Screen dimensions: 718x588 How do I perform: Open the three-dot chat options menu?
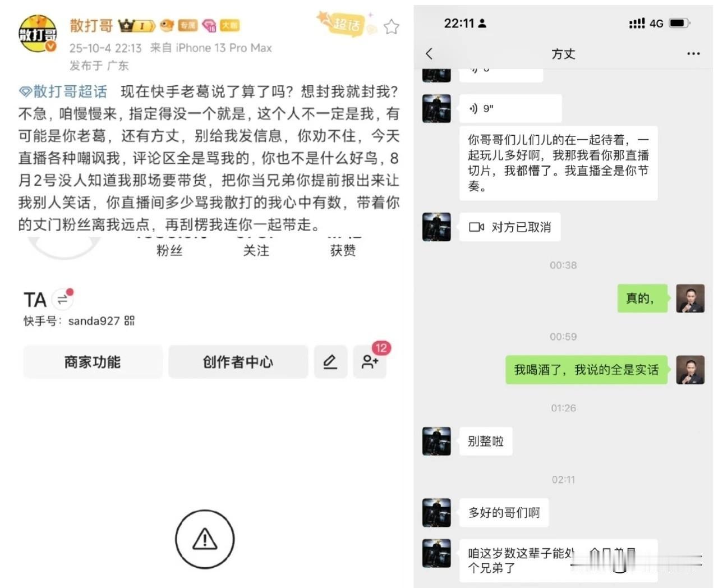click(693, 54)
